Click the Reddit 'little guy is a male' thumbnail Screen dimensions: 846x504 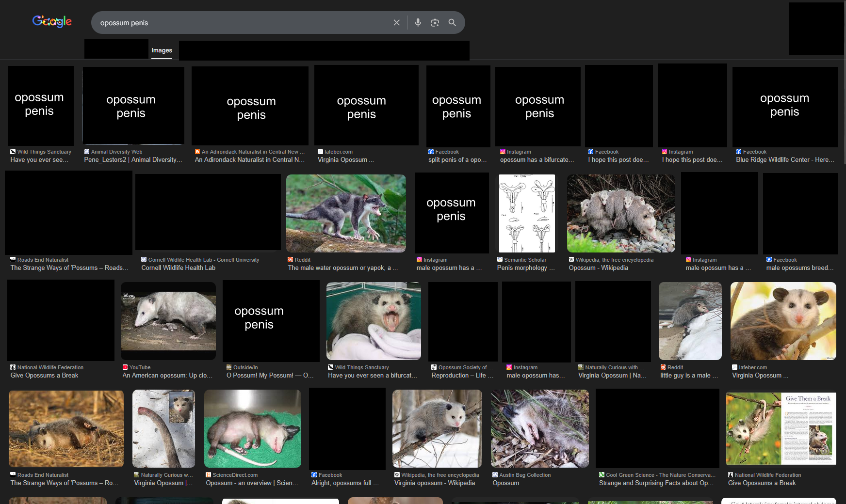click(690, 321)
